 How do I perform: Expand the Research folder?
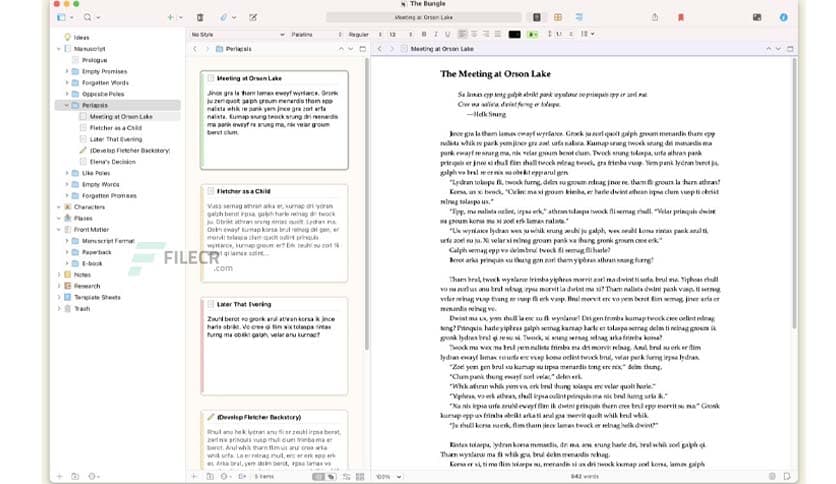[x=59, y=286]
